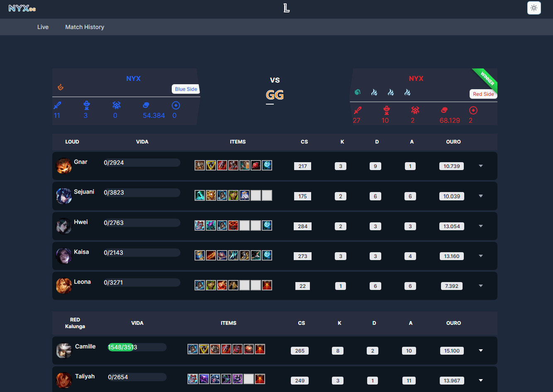Toggle the light/dark theme button
The image size is (553, 392).
pos(534,8)
